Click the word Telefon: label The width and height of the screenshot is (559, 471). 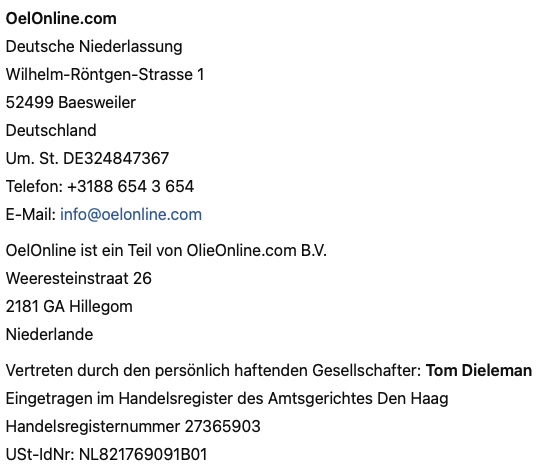click(34, 186)
